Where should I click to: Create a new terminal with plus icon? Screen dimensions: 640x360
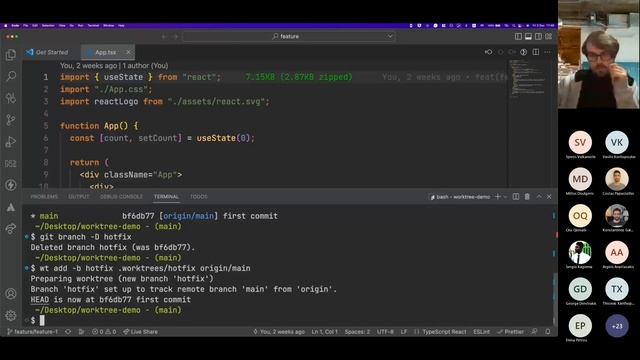click(497, 197)
